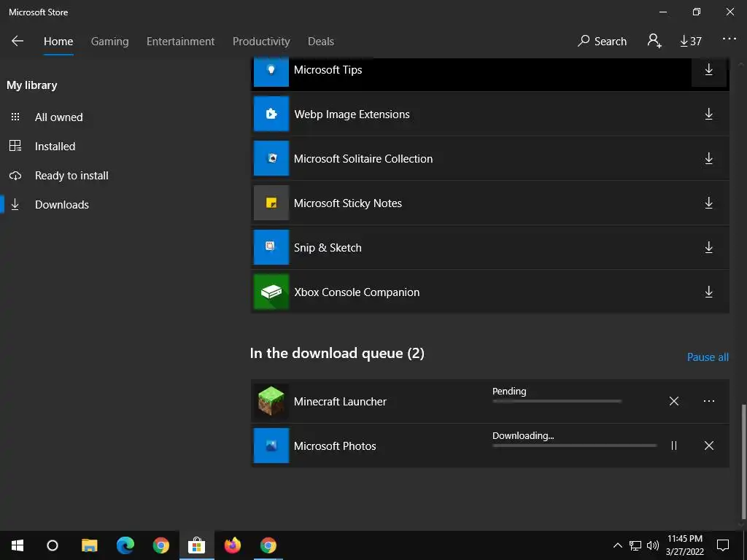Open the Snip & Sketch app tile

pos(271,247)
